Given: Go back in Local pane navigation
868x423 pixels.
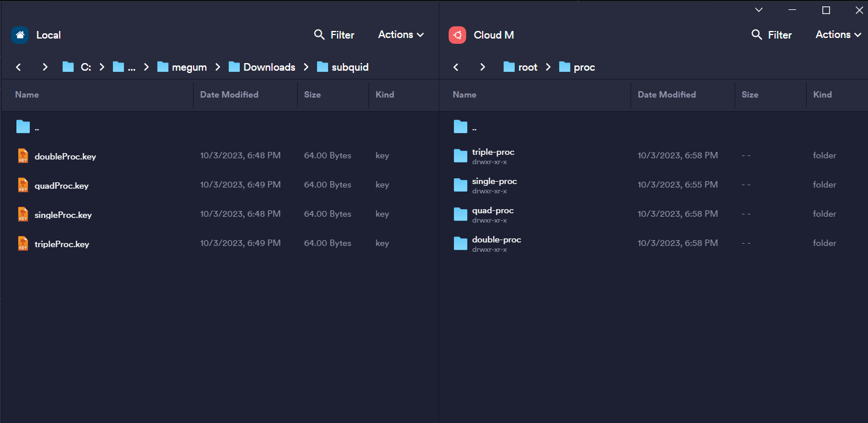Looking at the screenshot, I should (19, 67).
